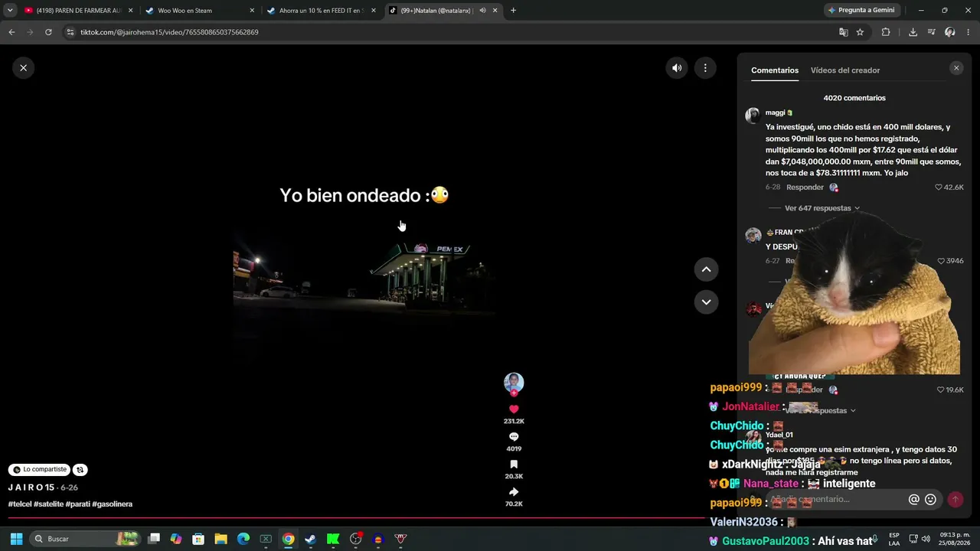Screen dimensions: 980x551
Task: Open Ydael_01's profile name
Action: [x=779, y=435]
